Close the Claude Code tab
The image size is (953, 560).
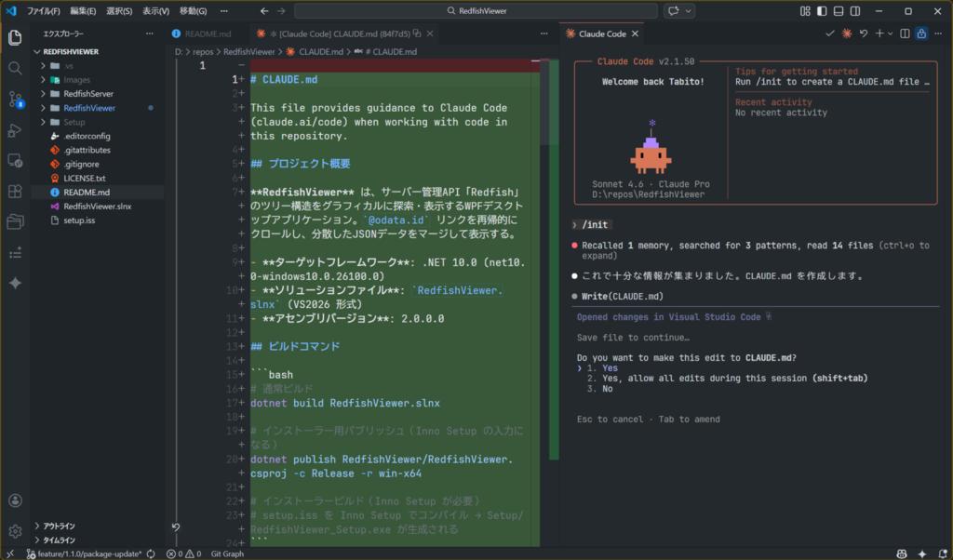tap(635, 33)
